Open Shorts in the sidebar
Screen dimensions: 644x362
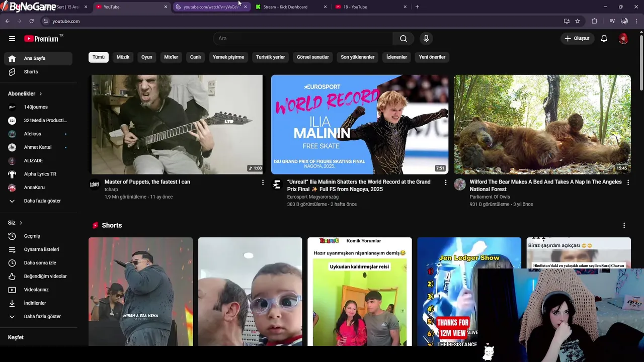click(38, 72)
